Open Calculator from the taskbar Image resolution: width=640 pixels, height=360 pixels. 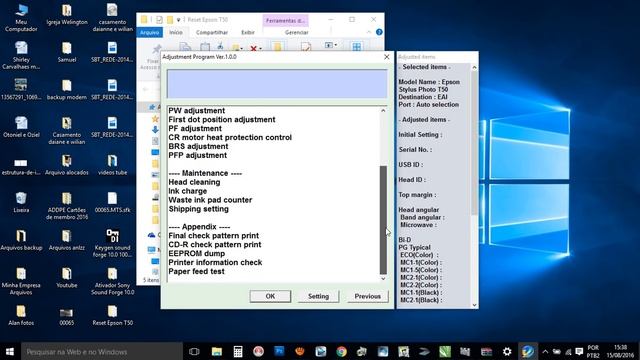click(238, 351)
